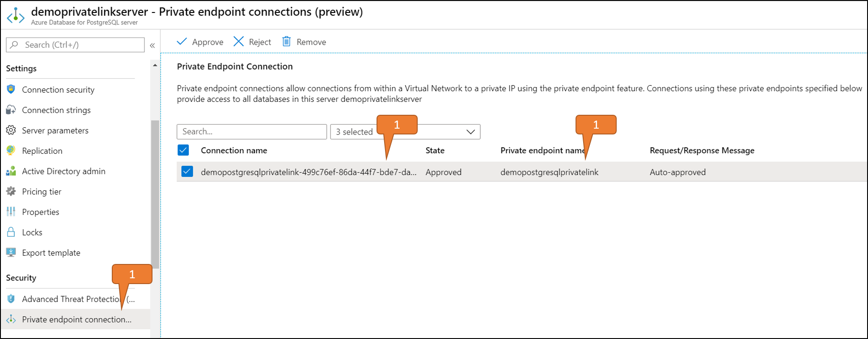868x339 pixels.
Task: Click the Active Directory admin icon
Action: click(x=11, y=171)
